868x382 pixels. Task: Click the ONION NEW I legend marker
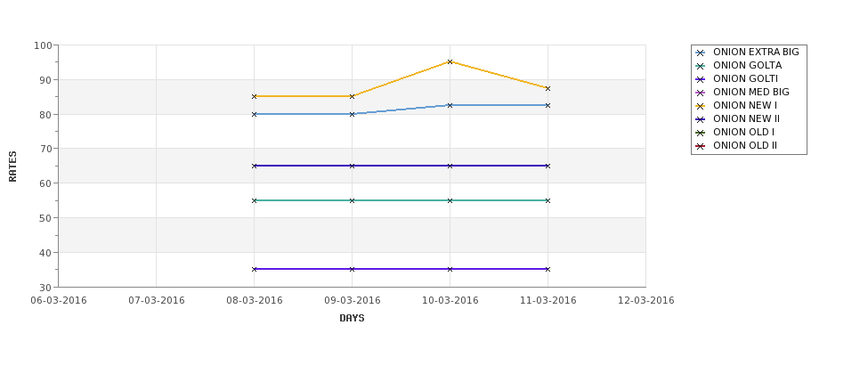click(701, 106)
